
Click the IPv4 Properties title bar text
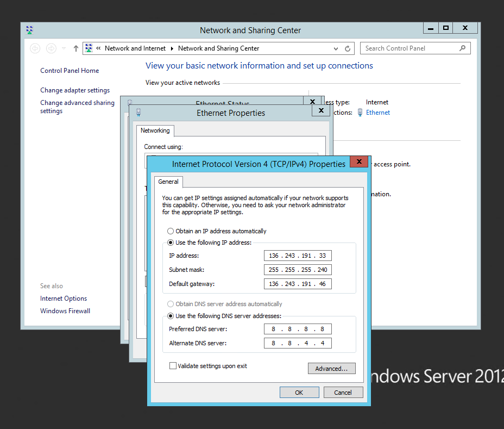pyautogui.click(x=259, y=164)
